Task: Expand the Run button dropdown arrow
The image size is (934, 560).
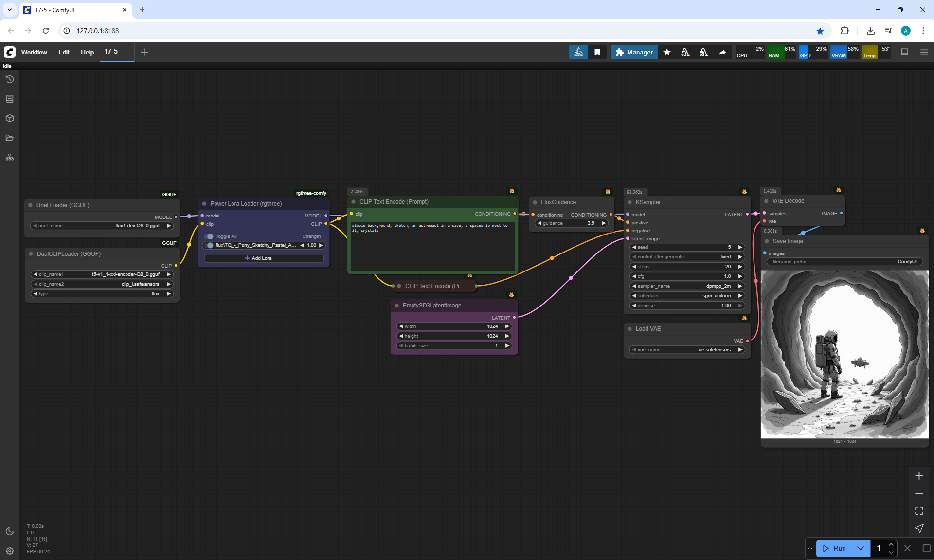Action: point(860,548)
